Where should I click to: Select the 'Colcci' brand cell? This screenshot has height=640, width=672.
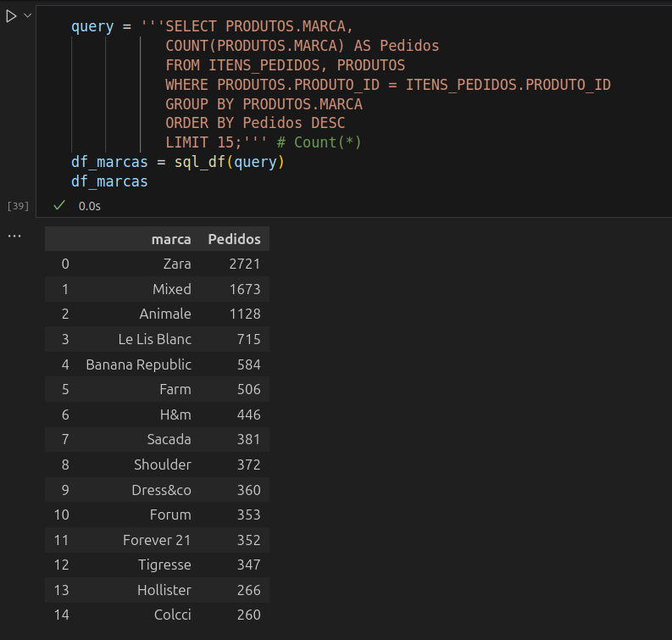(x=173, y=615)
